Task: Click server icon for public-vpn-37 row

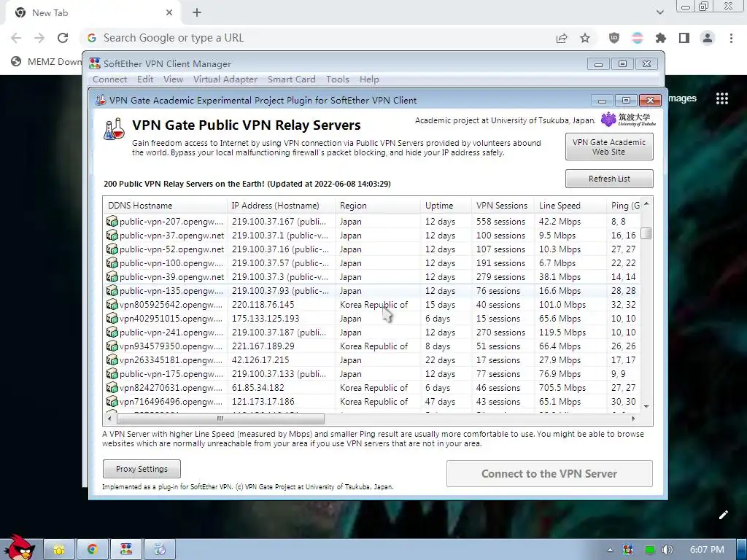Action: click(x=112, y=236)
